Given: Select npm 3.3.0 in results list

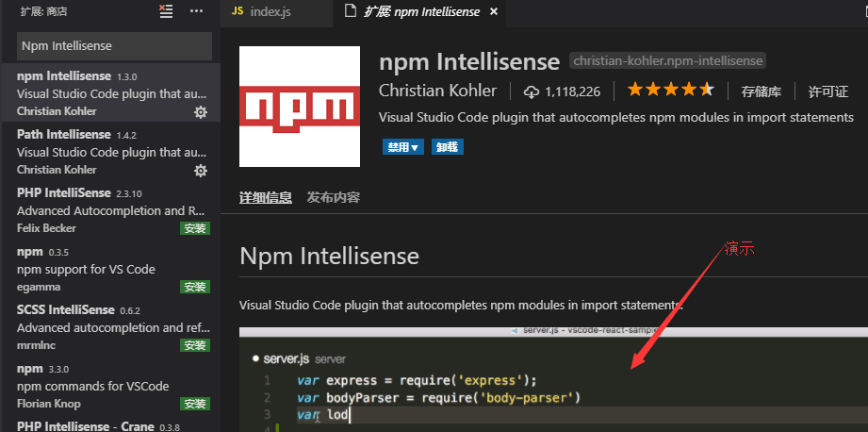Looking at the screenshot, I should pos(110,386).
